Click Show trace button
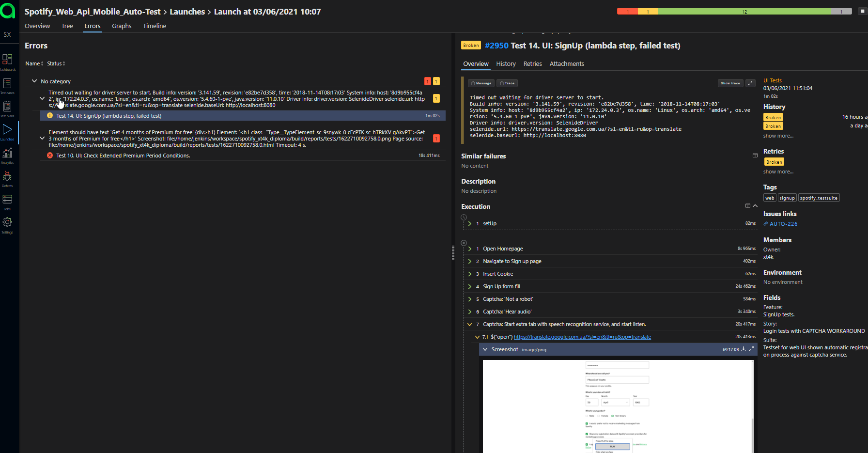 [730, 83]
